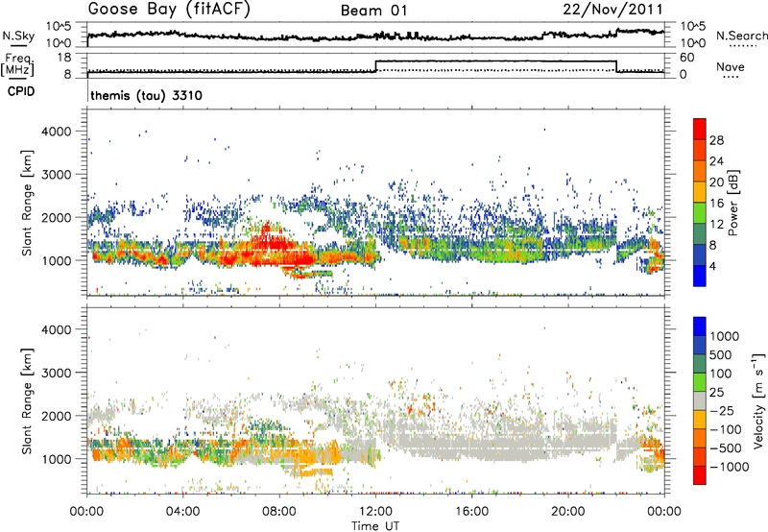Click the "500" tick on Velocity color bar
Viewport: 768px width, 532px height.
(720, 354)
